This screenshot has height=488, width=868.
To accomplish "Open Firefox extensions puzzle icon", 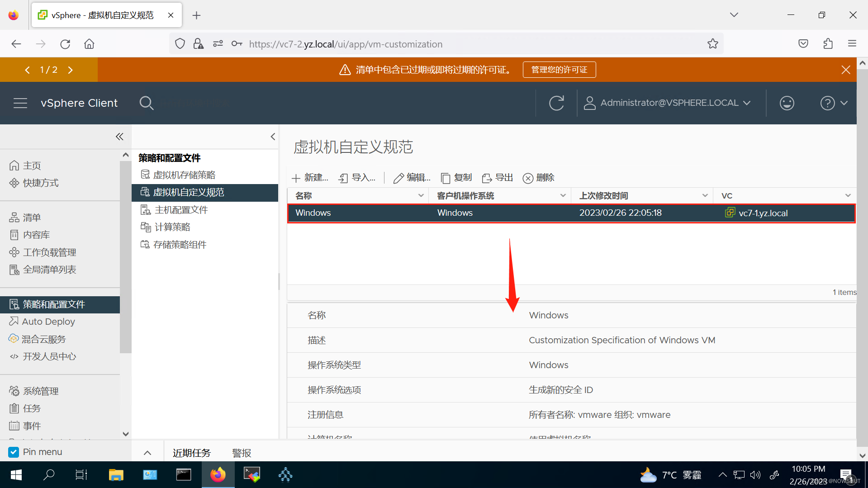I will pos(828,44).
